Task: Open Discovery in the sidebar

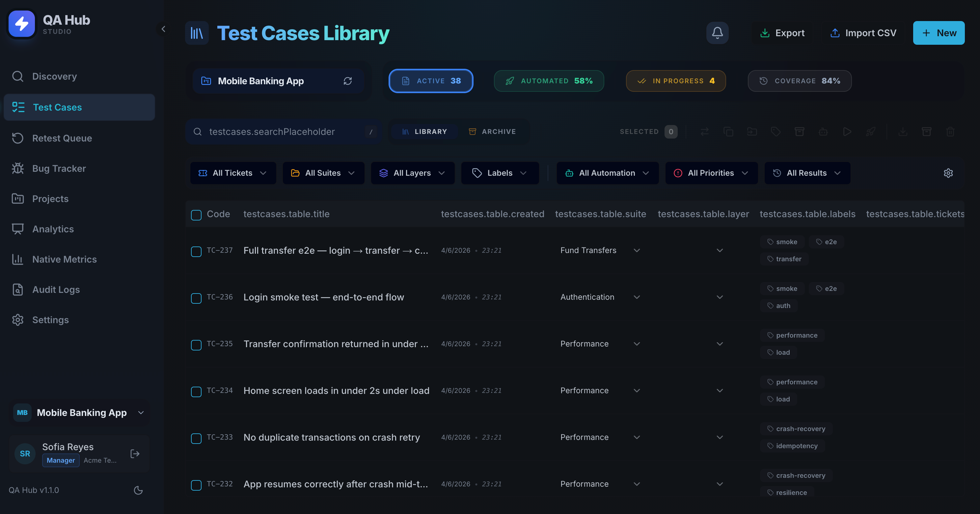Action: (x=79, y=76)
